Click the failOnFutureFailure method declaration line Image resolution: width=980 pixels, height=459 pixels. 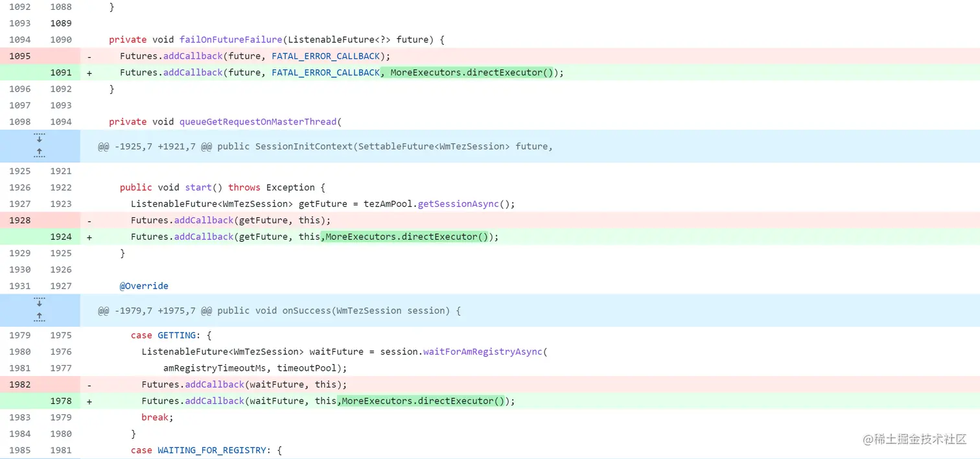click(x=277, y=40)
